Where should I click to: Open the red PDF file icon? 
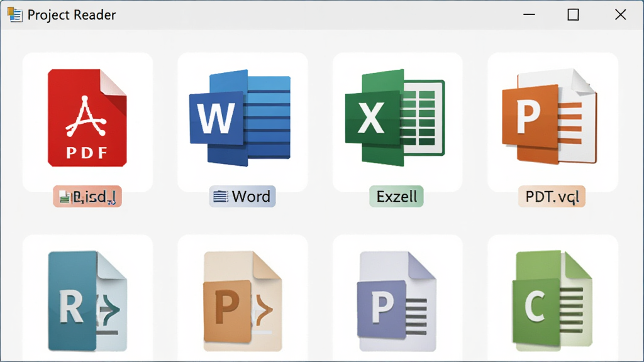87,118
